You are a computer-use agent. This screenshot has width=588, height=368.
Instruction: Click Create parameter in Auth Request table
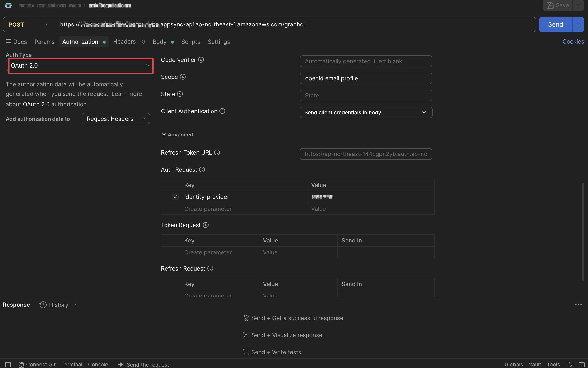tap(208, 209)
